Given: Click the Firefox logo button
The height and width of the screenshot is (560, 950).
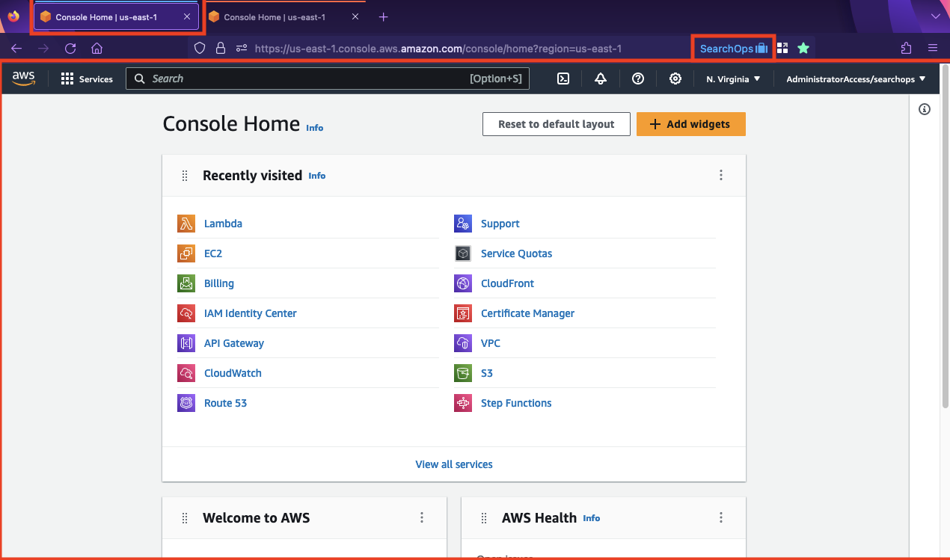Looking at the screenshot, I should point(13,16).
